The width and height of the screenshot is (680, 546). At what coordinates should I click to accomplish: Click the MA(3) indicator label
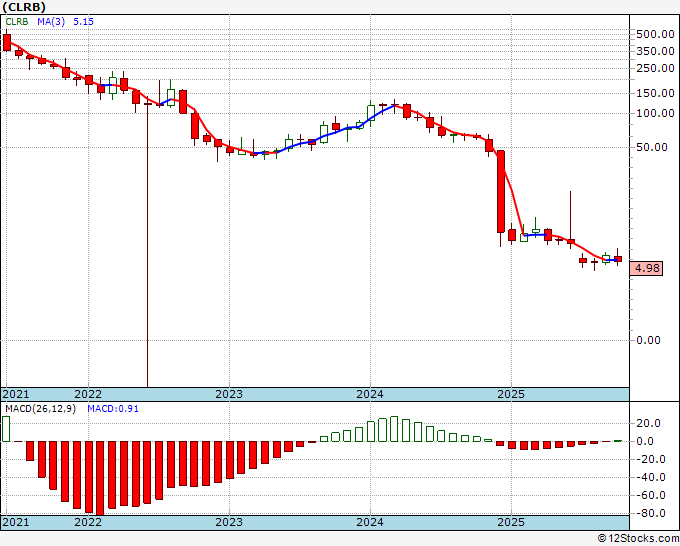pos(51,22)
